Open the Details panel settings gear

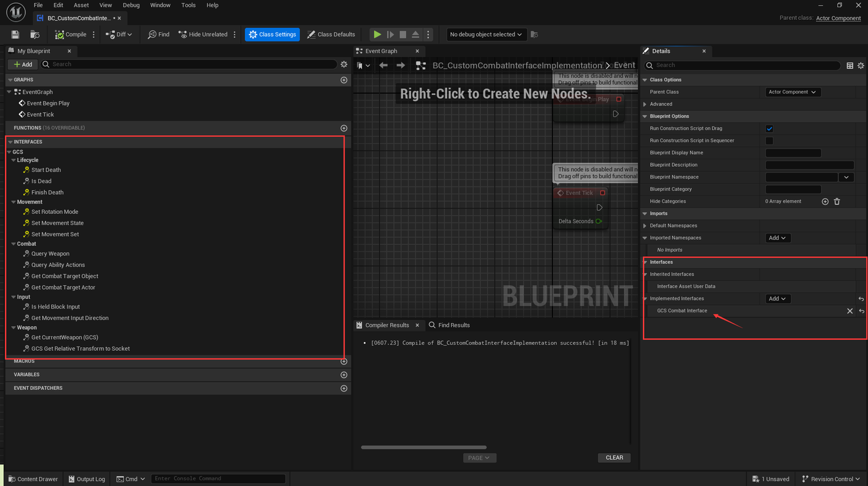861,66
